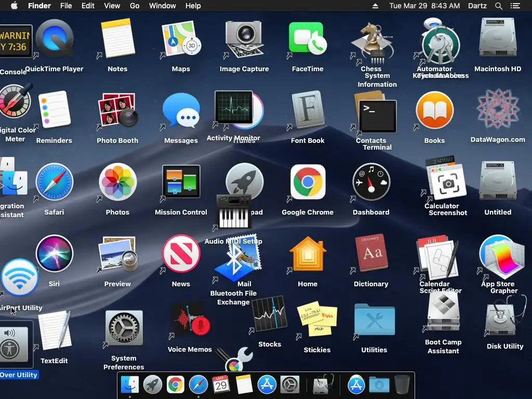532x399 pixels.
Task: Open the Script Editor desktop icon
Action: coord(441,261)
